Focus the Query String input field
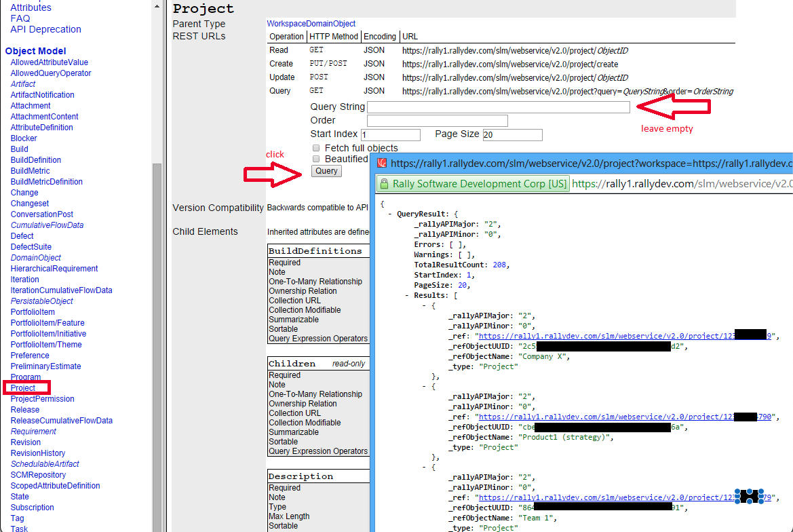This screenshot has height=532, width=793. [498, 107]
